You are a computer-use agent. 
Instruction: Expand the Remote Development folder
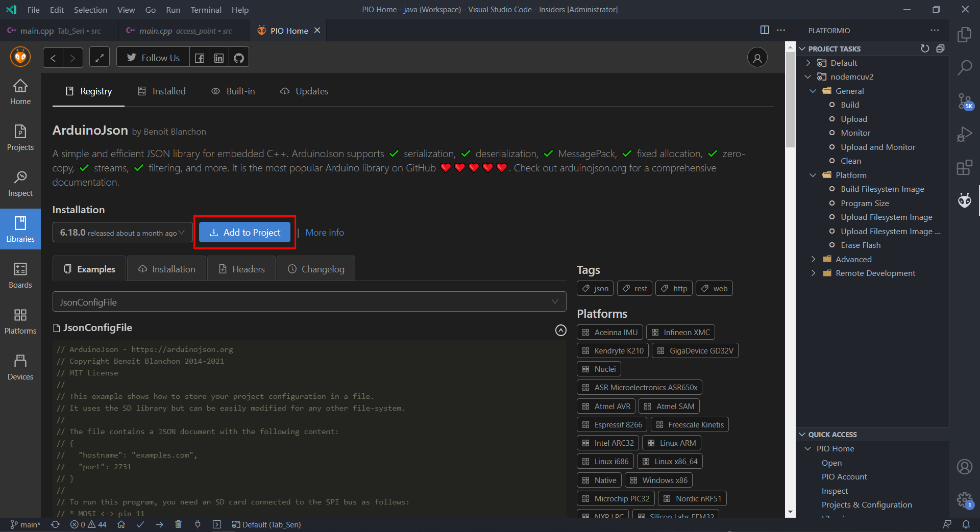point(813,273)
